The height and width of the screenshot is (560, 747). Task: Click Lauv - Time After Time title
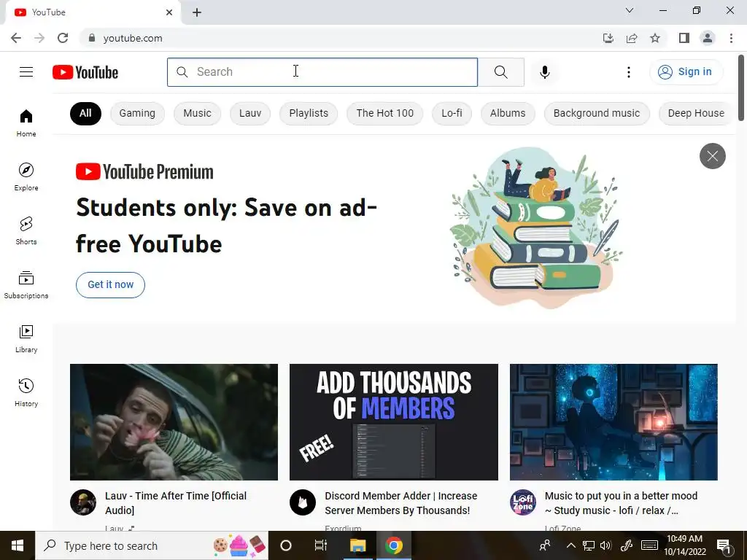pyautogui.click(x=176, y=503)
